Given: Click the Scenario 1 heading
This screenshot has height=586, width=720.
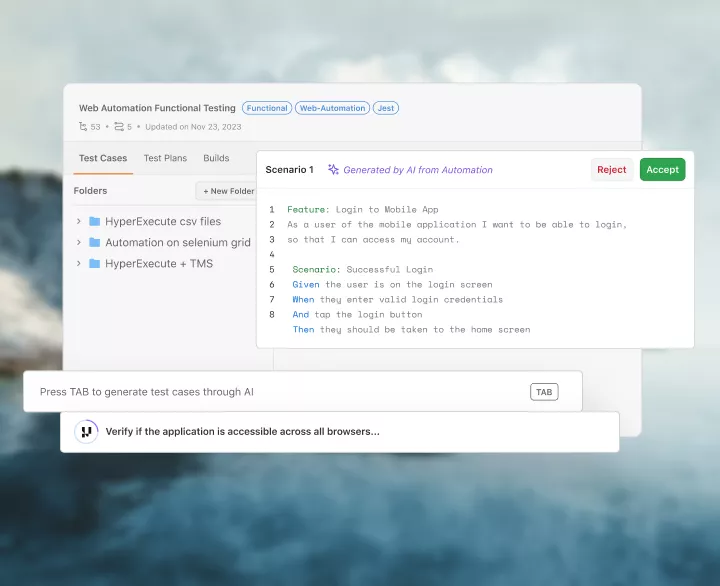Looking at the screenshot, I should [x=289, y=169].
